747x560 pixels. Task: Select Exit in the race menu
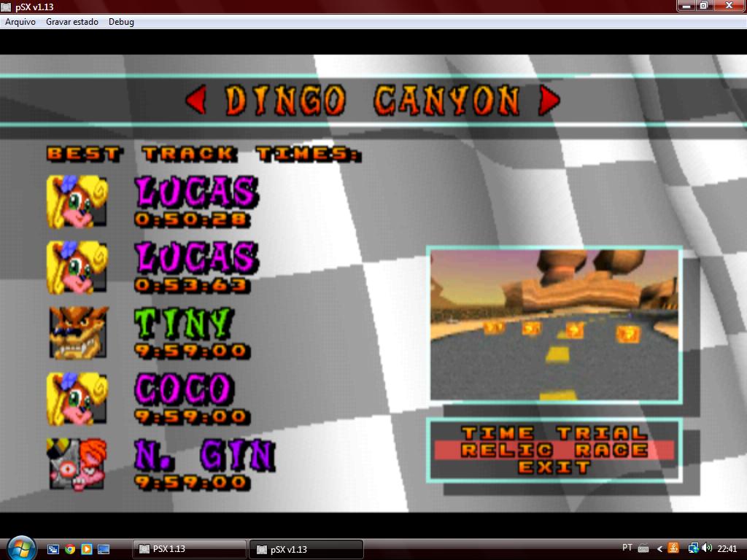[554, 467]
